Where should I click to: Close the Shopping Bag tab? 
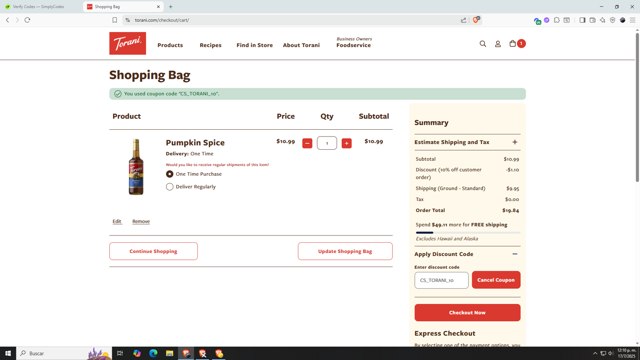[x=158, y=7]
